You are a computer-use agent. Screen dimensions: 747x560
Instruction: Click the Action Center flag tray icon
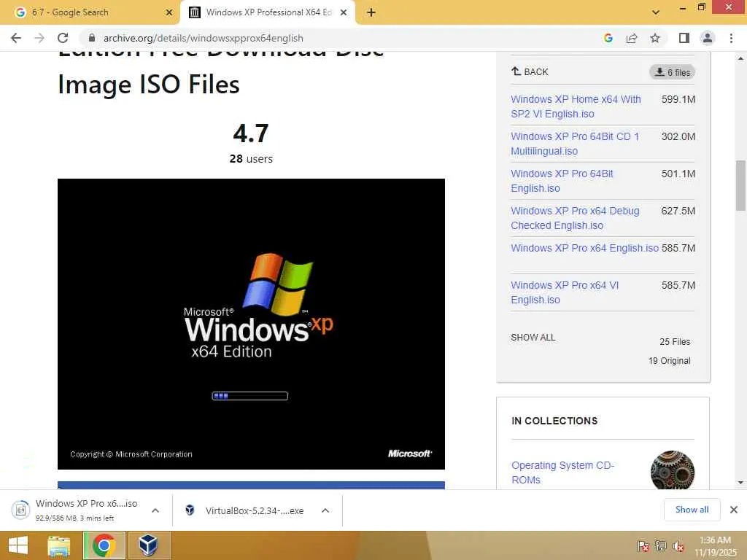(x=643, y=546)
